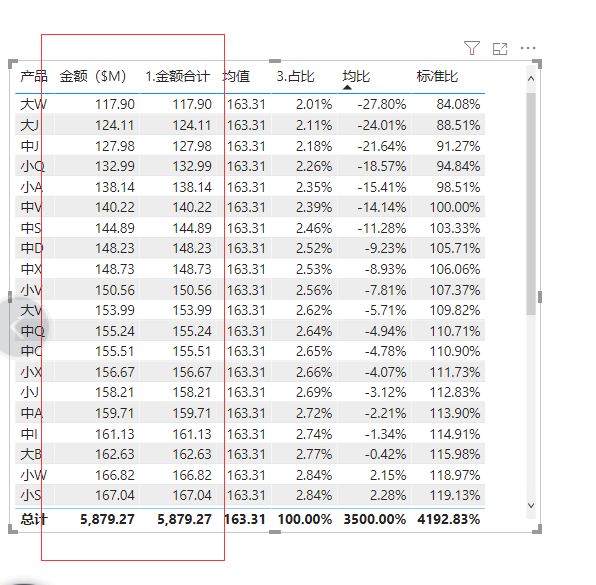
Task: Click the 1.金额合计 column header
Action: coord(178,76)
